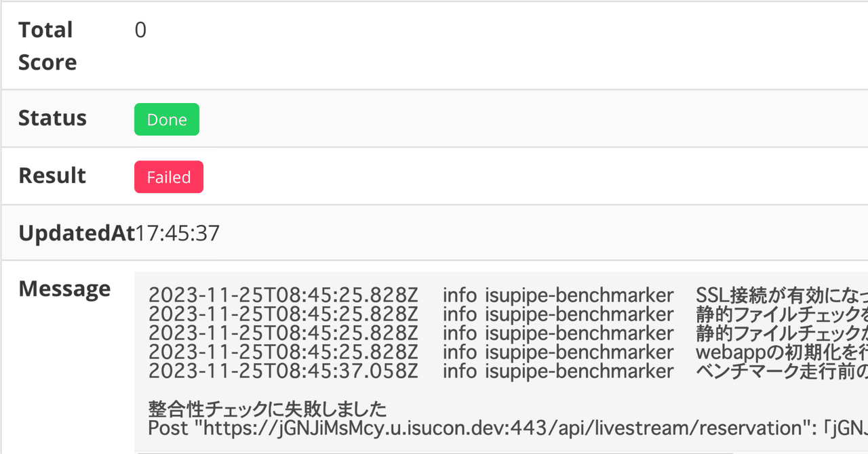Screen dimensions: 868x454
Task: Click the UpdatedAt label
Action: [75, 232]
